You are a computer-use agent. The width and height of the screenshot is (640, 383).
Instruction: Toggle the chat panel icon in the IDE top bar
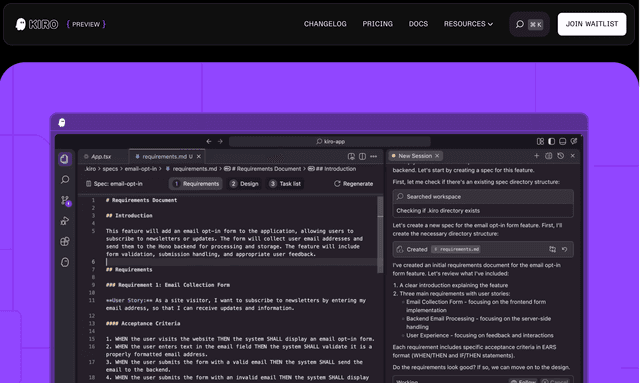[x=573, y=141]
